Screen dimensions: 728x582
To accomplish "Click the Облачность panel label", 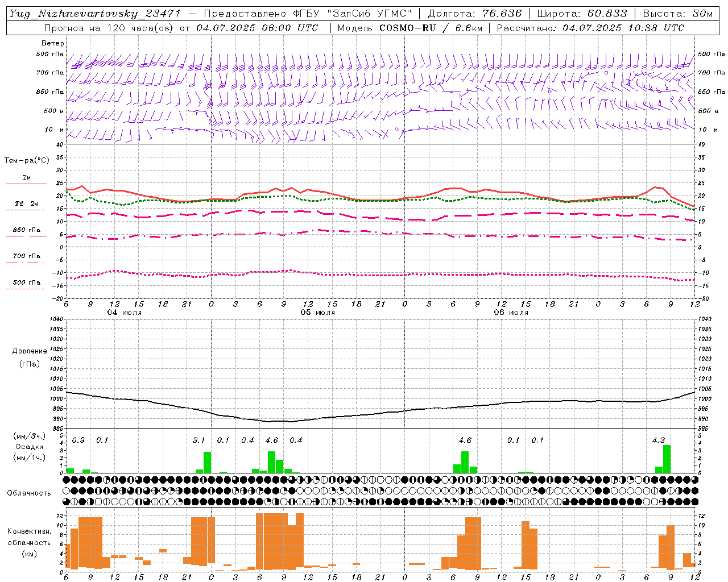I will tap(29, 493).
